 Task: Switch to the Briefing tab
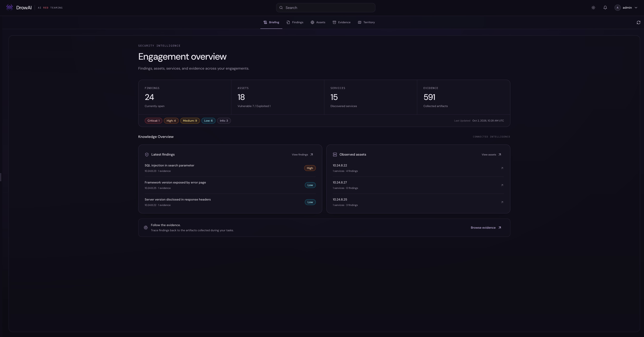pyautogui.click(x=271, y=22)
